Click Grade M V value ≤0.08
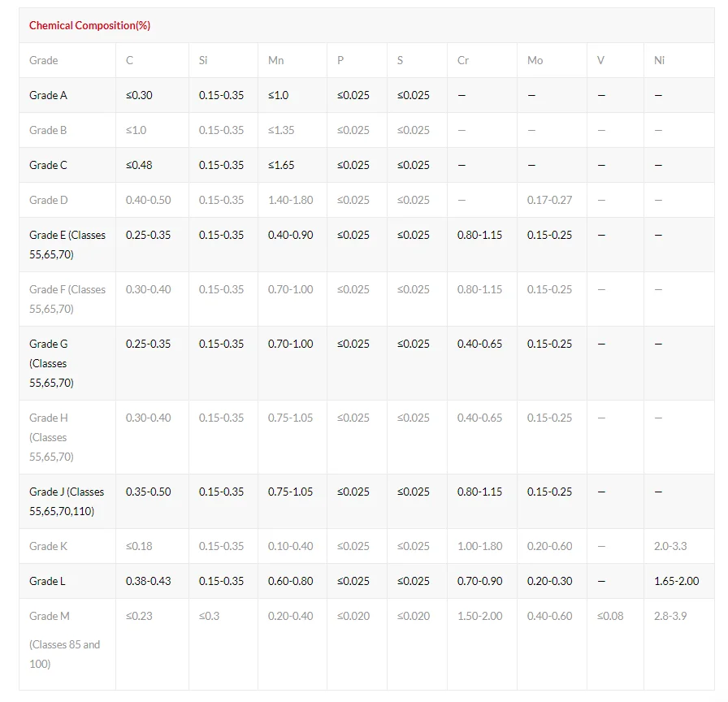The image size is (728, 702). 610,616
